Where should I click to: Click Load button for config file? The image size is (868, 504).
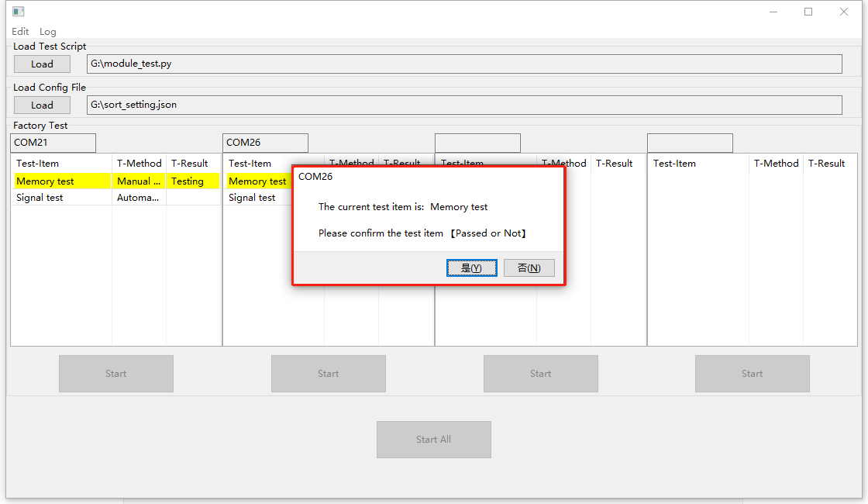point(42,105)
